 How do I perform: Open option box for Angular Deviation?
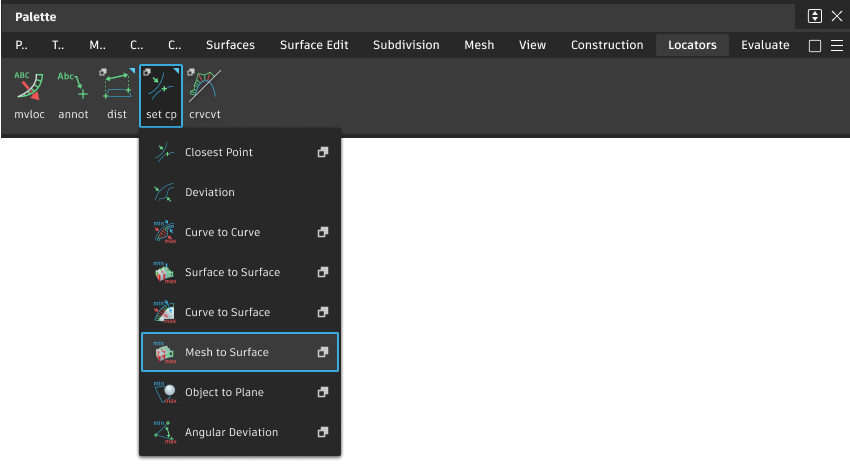(x=323, y=432)
